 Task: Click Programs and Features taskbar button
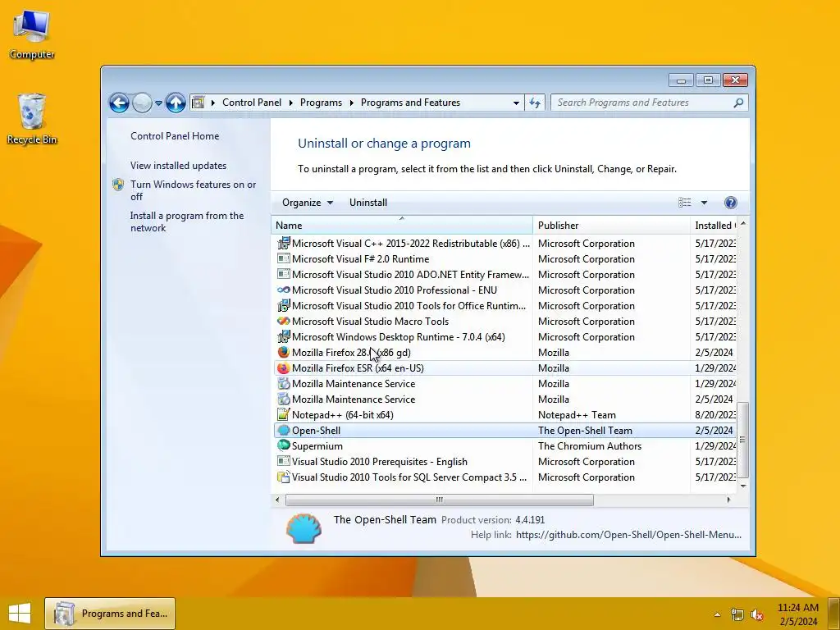point(110,614)
